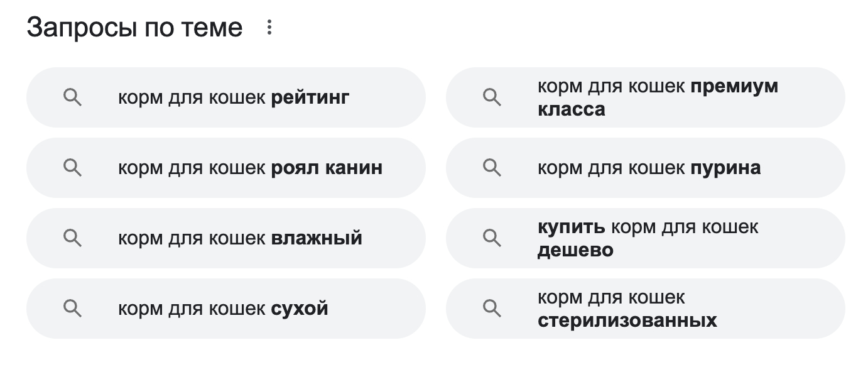Select the корм для кошек влажный suggestion
The image size is (868, 367).
[240, 239]
